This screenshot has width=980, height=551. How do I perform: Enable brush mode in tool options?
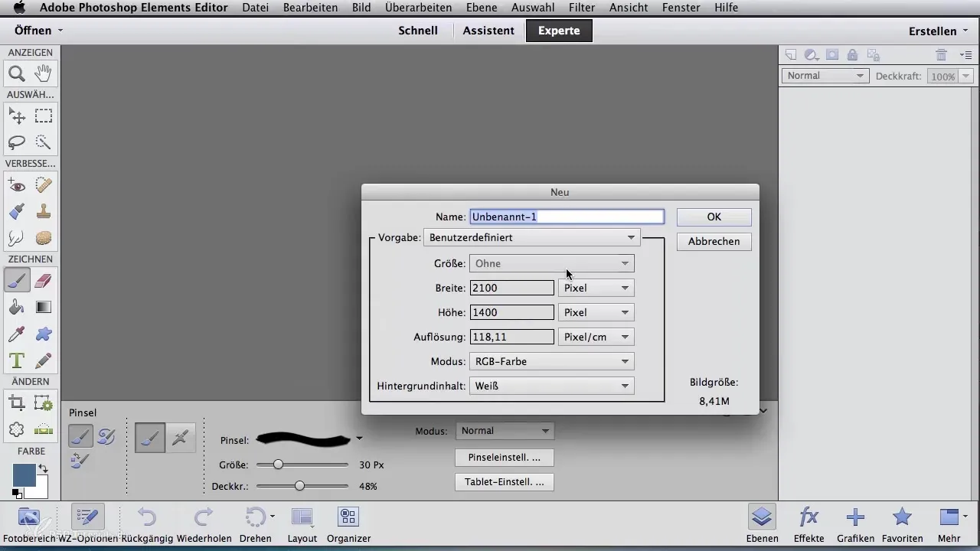tap(150, 437)
